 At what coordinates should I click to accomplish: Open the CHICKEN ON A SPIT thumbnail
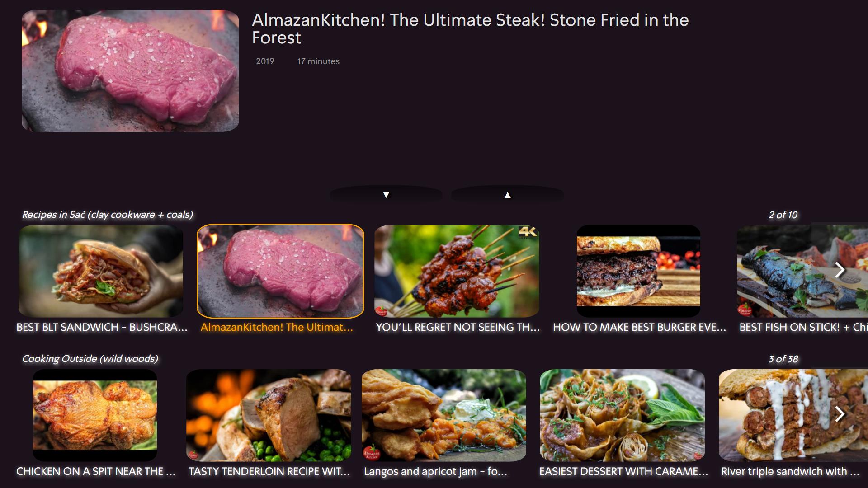coord(95,415)
